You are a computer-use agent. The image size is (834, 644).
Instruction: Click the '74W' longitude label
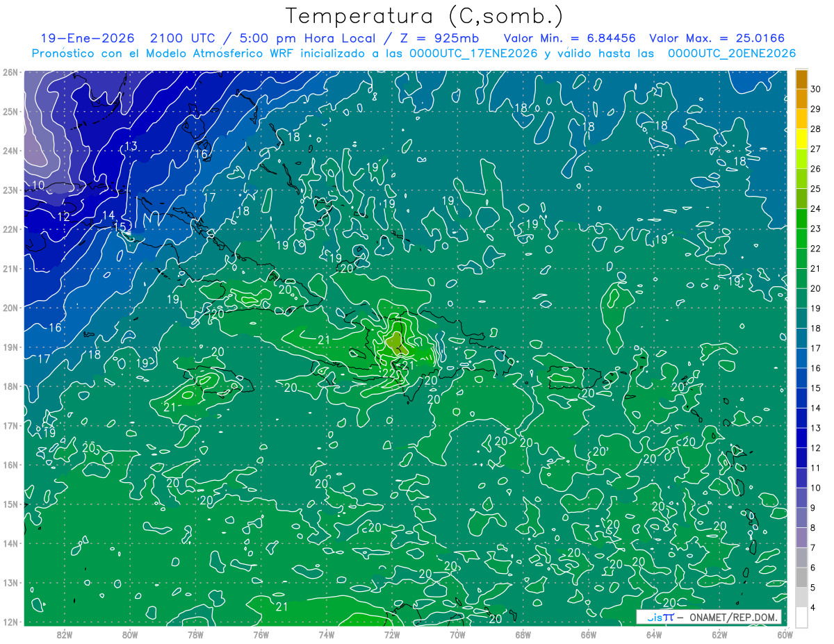pos(326,634)
